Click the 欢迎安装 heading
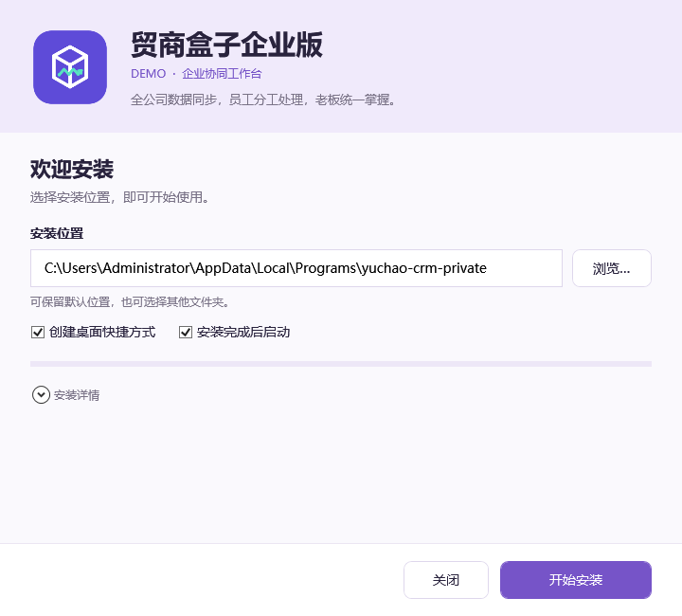This screenshot has width=682, height=616. pos(72,169)
